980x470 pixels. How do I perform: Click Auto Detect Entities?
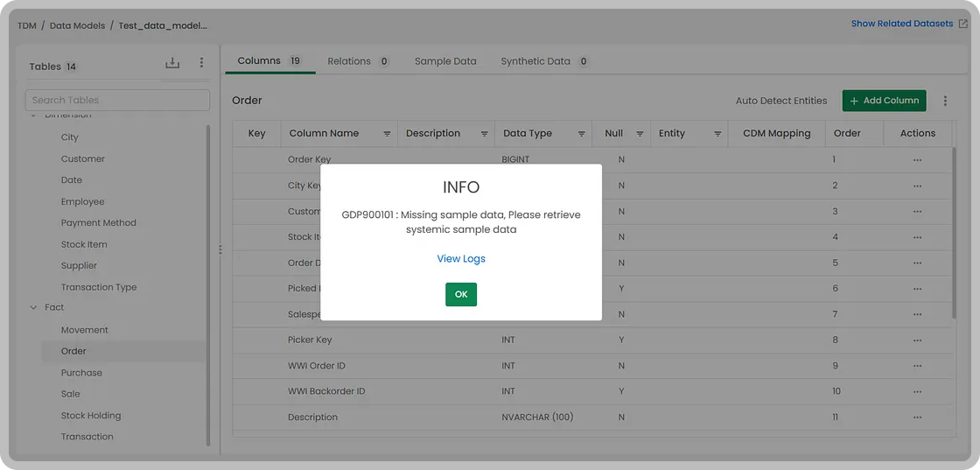point(781,101)
